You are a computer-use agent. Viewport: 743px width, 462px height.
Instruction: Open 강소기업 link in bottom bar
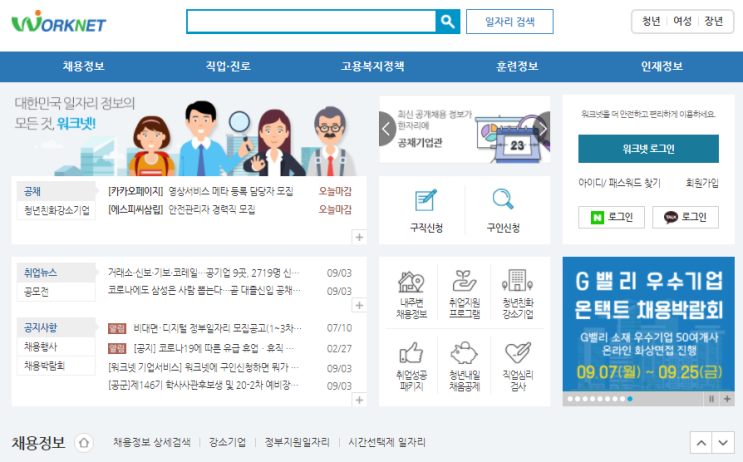[x=227, y=443]
